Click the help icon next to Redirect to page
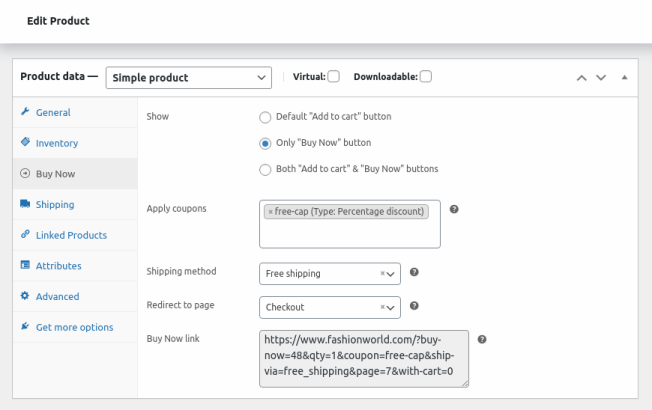 point(414,306)
